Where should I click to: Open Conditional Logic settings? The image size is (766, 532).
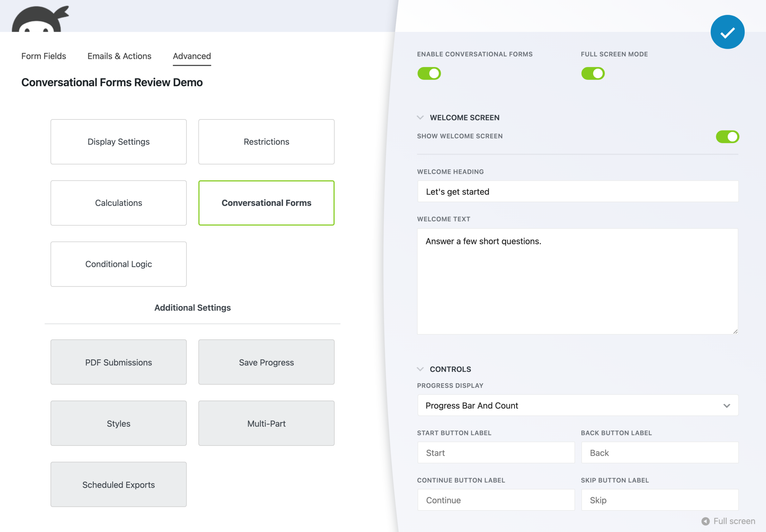(118, 264)
